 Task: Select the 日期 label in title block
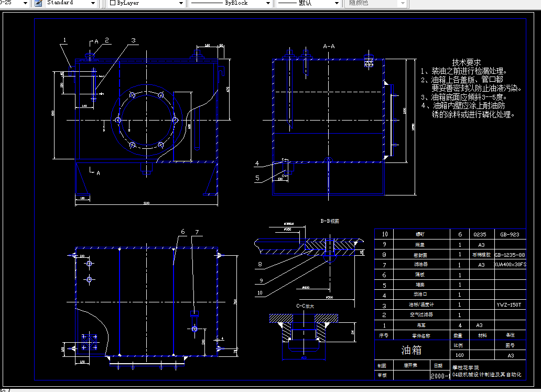[438, 366]
